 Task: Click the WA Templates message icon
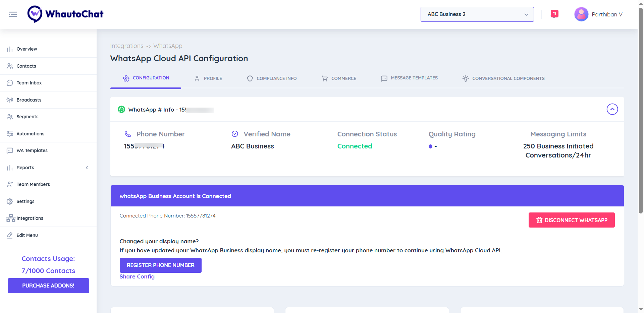coord(10,150)
